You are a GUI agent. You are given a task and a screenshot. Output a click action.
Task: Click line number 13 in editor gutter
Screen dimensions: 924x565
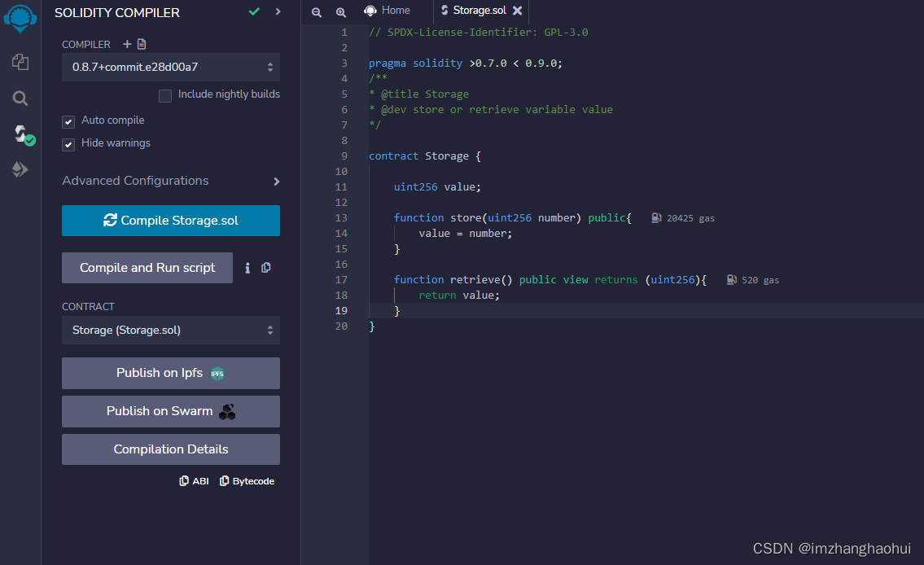tap(341, 218)
